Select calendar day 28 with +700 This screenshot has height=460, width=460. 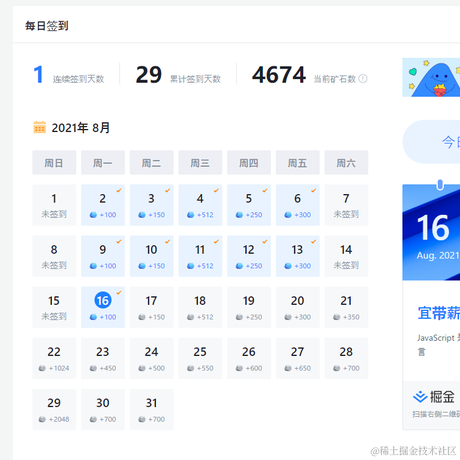pos(346,358)
